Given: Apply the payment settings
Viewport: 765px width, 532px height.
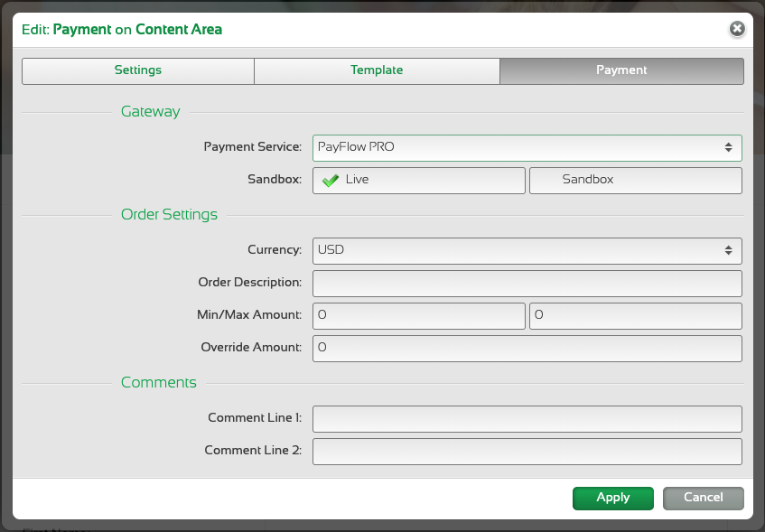Looking at the screenshot, I should coord(612,499).
